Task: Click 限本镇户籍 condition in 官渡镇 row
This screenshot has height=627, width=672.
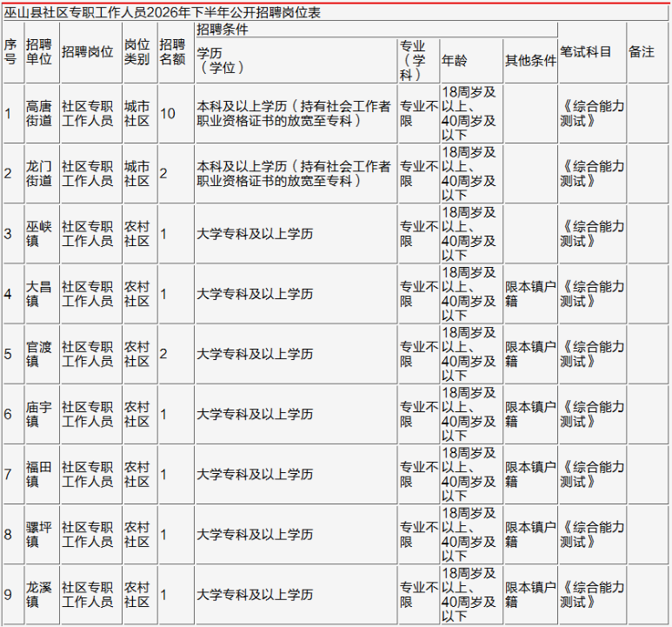Action: click(x=530, y=354)
